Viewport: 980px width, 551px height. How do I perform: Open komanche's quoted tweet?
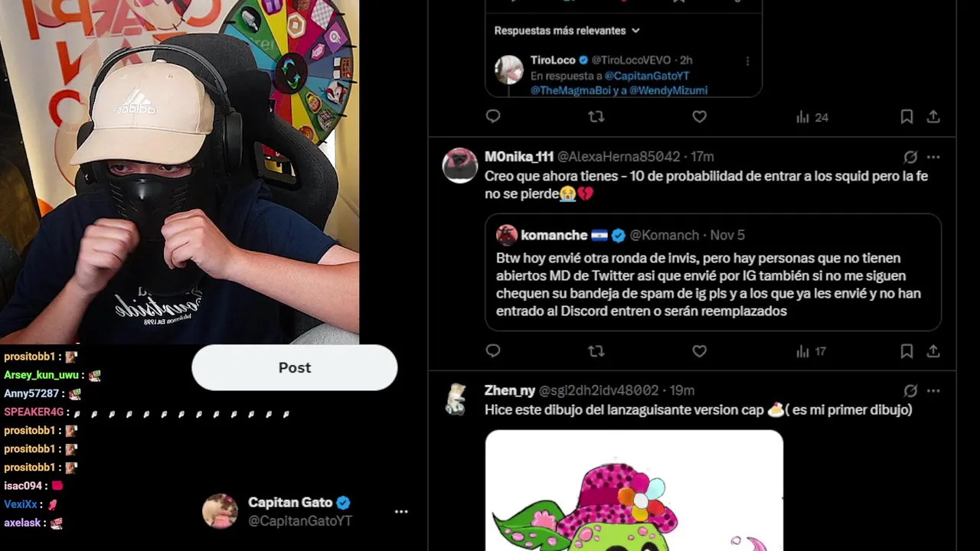(713, 272)
